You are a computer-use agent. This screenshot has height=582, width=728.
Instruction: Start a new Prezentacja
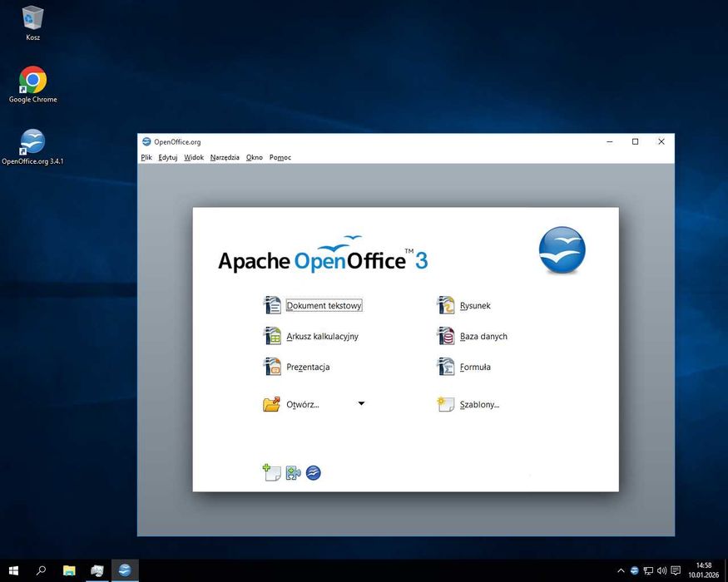click(308, 367)
